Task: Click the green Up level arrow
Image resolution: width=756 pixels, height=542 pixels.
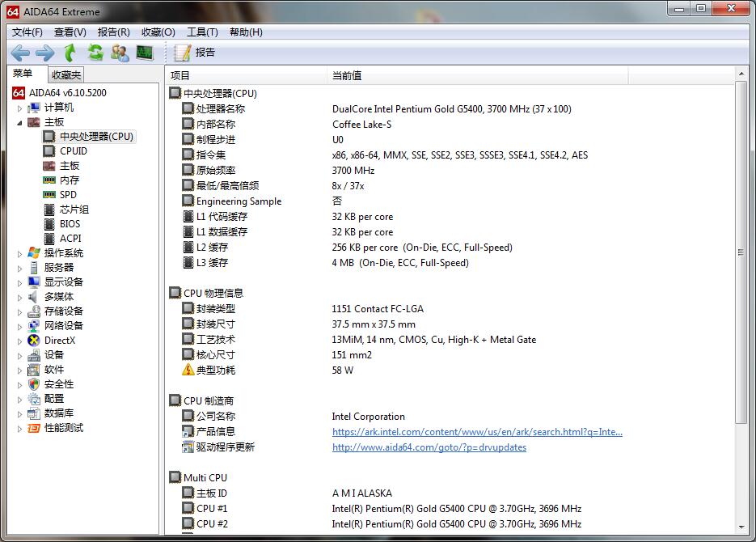Action: click(70, 53)
